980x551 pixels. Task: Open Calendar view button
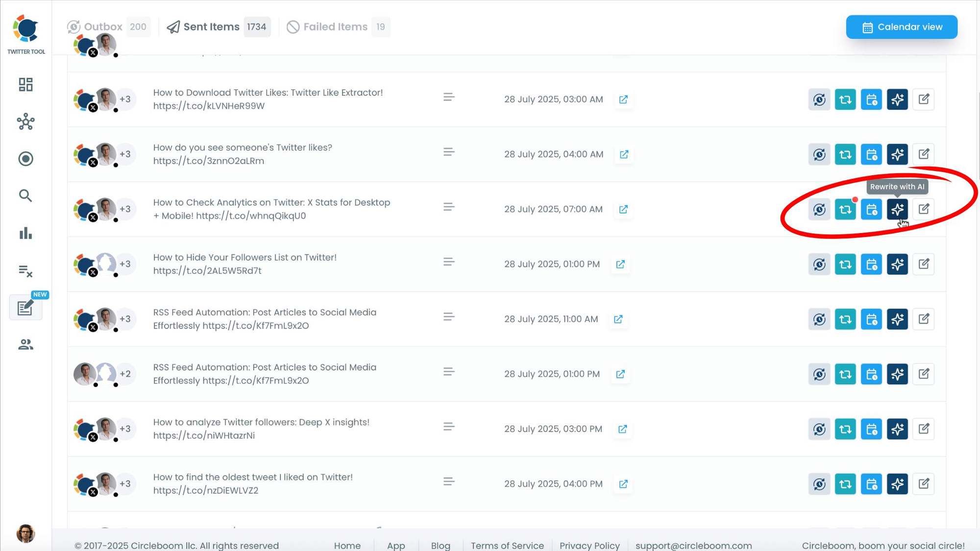(x=902, y=27)
